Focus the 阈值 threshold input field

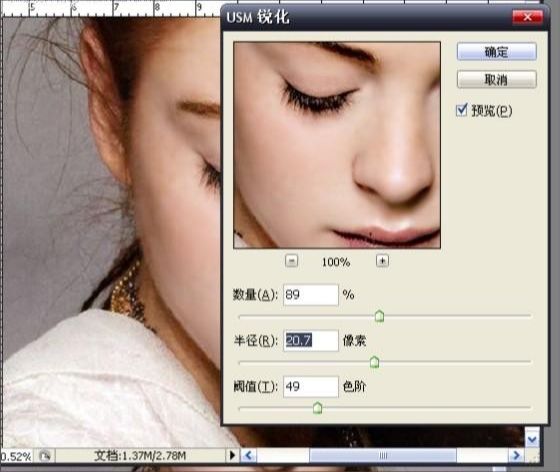tap(311, 386)
